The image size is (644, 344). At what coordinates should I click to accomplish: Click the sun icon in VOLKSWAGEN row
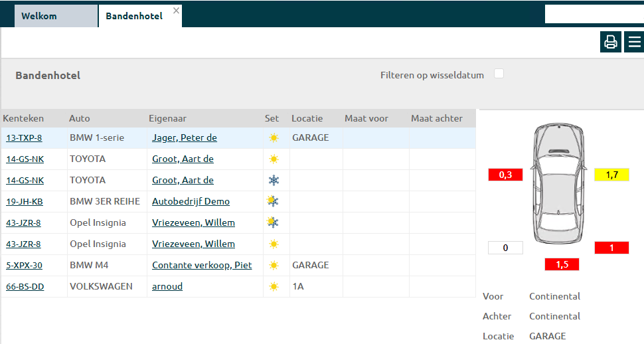(274, 287)
